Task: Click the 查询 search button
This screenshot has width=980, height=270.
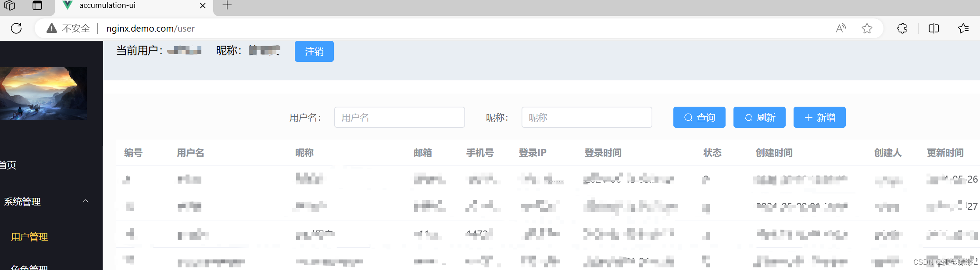Action: coord(699,117)
